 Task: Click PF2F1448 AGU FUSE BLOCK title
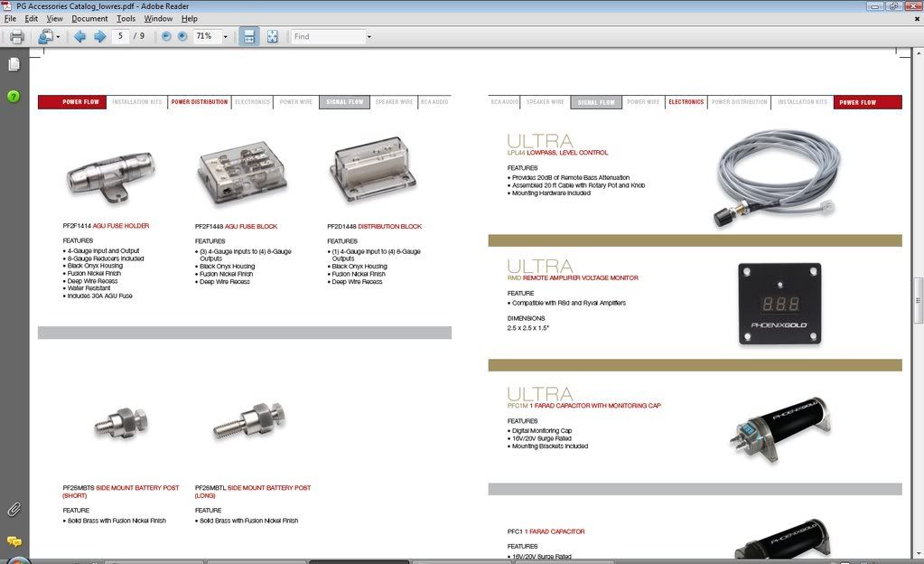236,227
